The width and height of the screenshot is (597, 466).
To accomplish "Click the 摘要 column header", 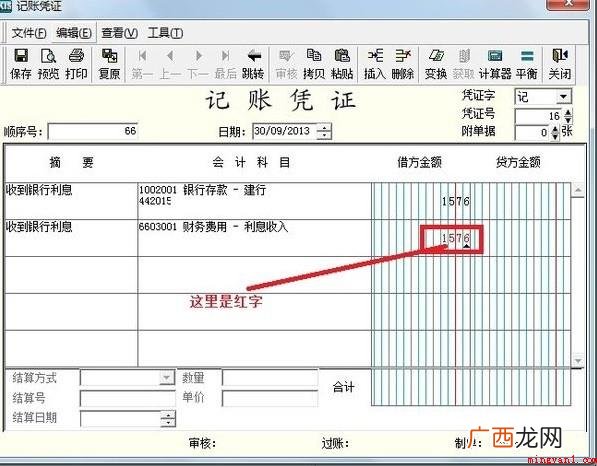I will click(71, 163).
